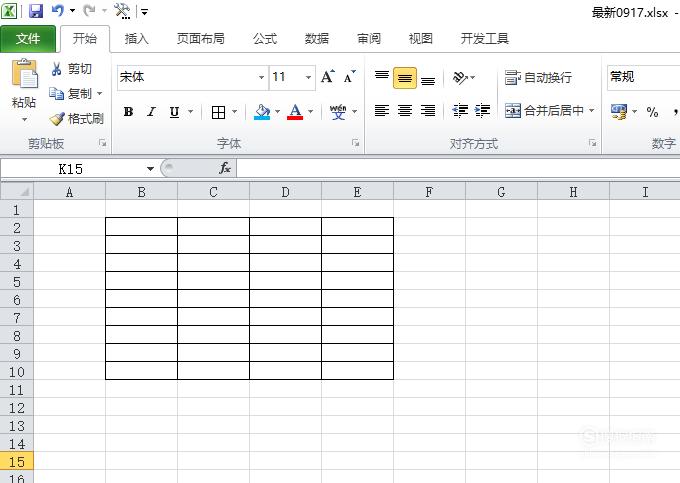Image resolution: width=680 pixels, height=483 pixels.
Task: Click the Decrease Font Size icon
Action: tap(350, 77)
